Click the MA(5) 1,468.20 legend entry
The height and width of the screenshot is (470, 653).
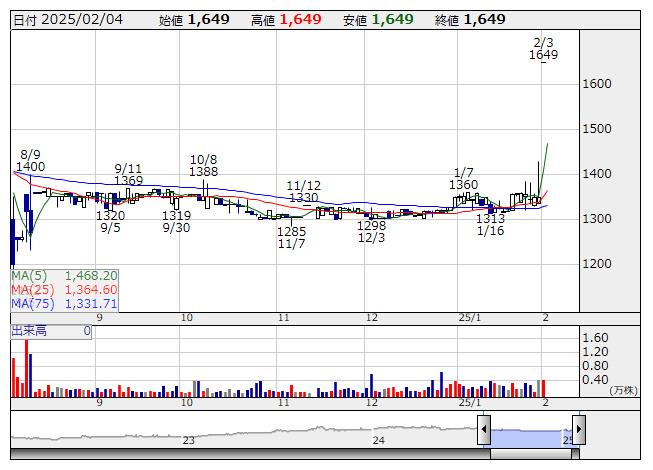click(x=65, y=276)
